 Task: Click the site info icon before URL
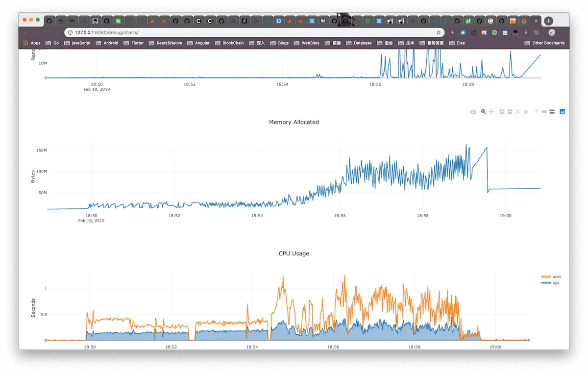[70, 32]
